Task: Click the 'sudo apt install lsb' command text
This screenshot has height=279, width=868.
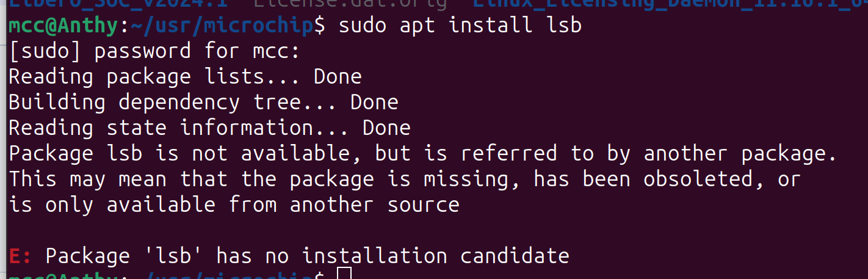Action: coord(460,25)
